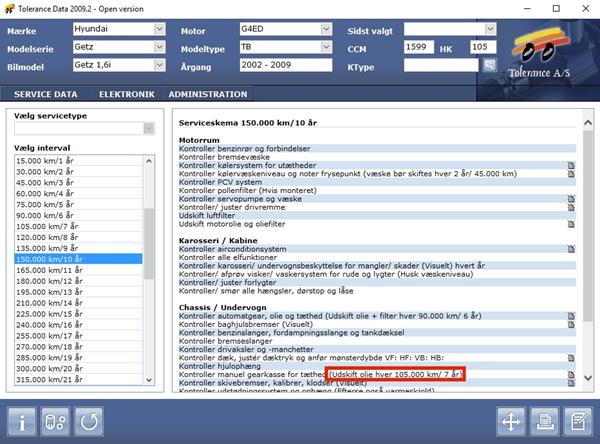
Task: Click the notes edit icon at bottom right
Action: coord(577,420)
